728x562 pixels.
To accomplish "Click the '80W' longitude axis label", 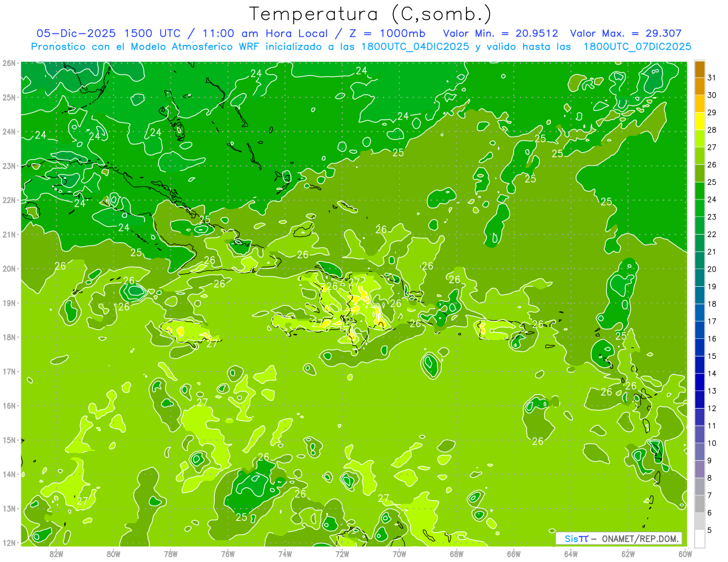I will tap(113, 554).
